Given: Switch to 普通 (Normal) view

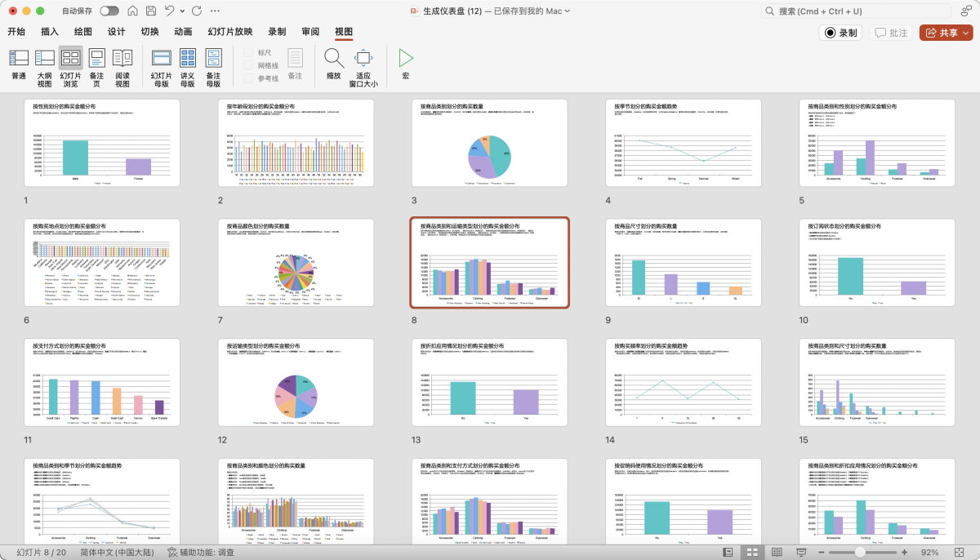Looking at the screenshot, I should tap(19, 65).
